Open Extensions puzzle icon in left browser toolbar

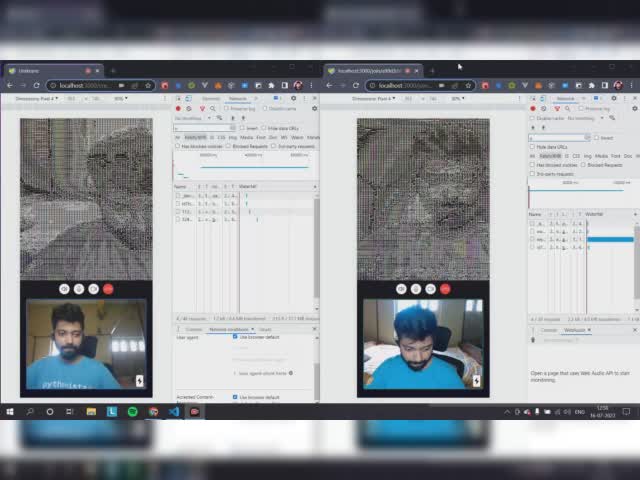tap(271, 85)
